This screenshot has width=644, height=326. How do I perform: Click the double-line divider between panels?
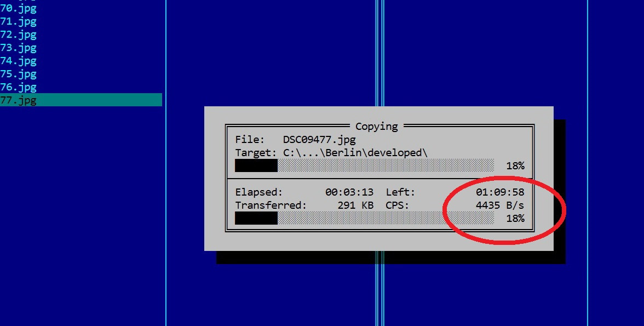point(380,54)
